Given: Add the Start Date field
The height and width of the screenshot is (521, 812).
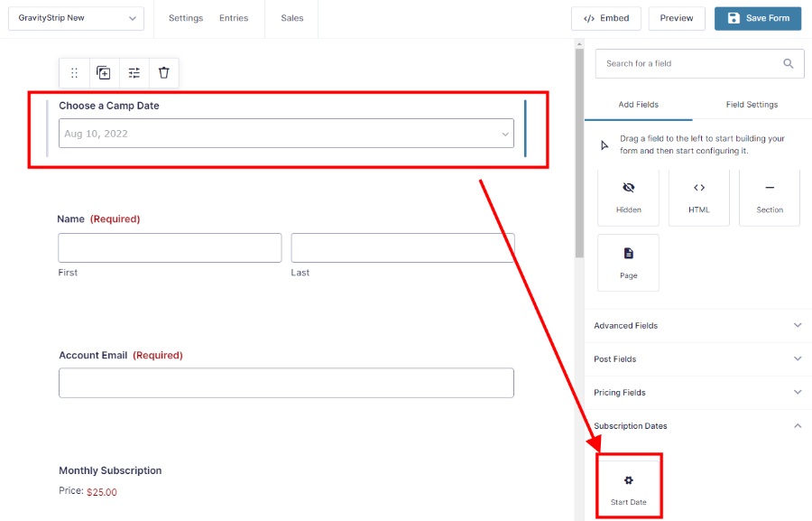Looking at the screenshot, I should click(x=628, y=488).
